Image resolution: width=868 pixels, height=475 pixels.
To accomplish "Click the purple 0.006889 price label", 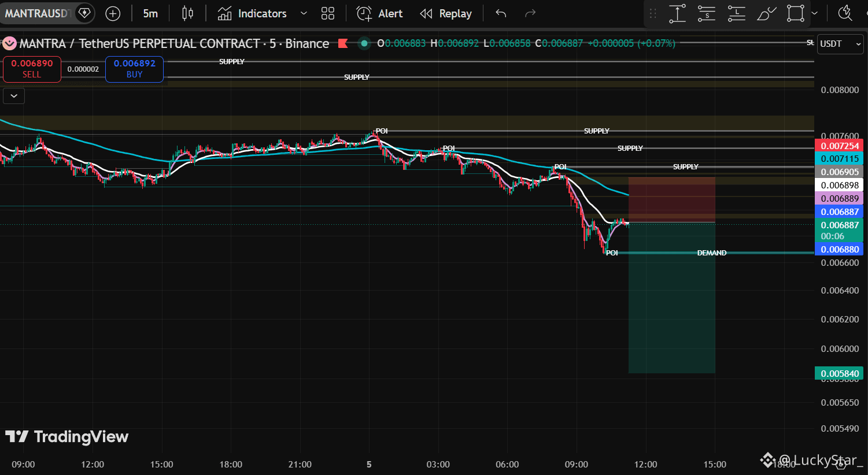I will pos(839,199).
